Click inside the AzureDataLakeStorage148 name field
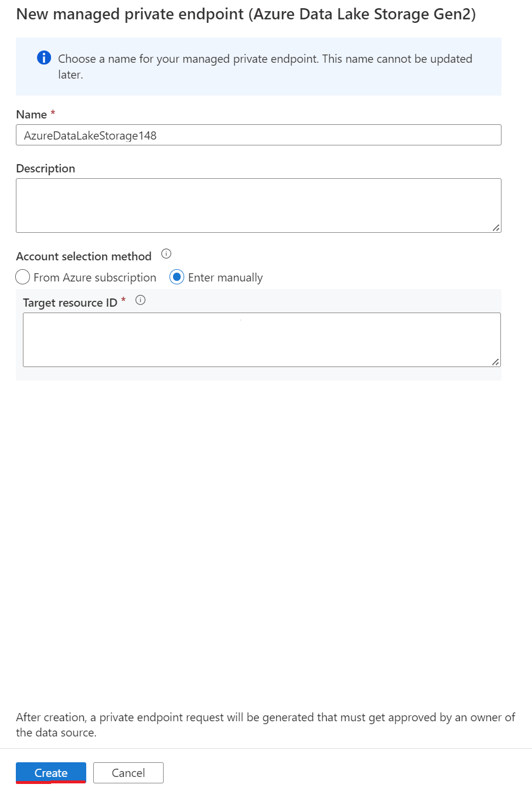 (x=259, y=135)
